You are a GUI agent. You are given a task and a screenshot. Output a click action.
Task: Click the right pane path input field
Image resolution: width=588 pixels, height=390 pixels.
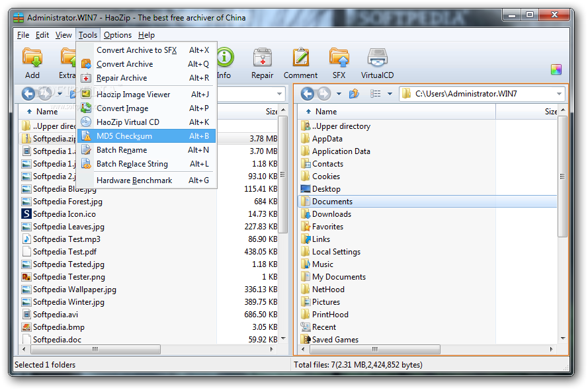482,94
